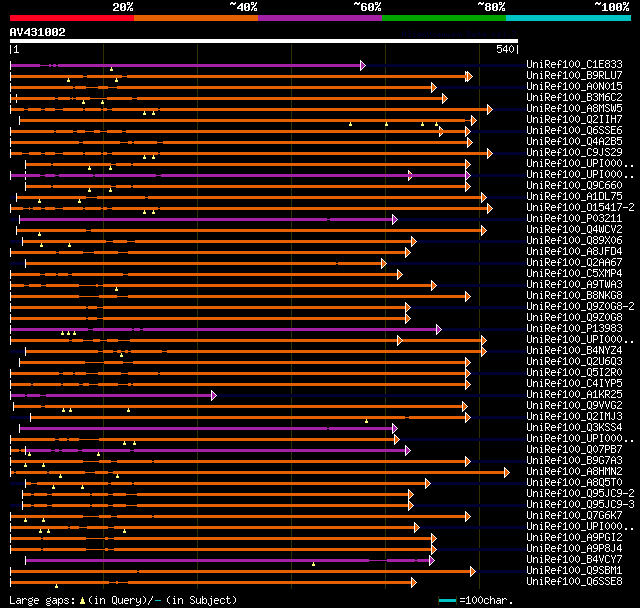Select the UniRef100_Q9VVG2 hit label

pyautogui.click(x=574, y=406)
